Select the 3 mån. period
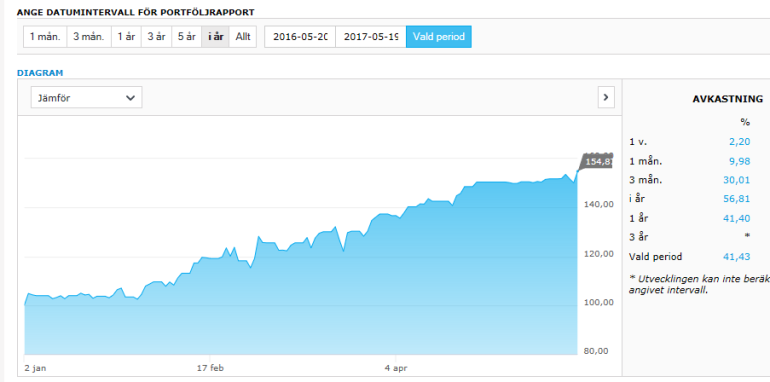This screenshot has height=382, width=770. (89, 37)
